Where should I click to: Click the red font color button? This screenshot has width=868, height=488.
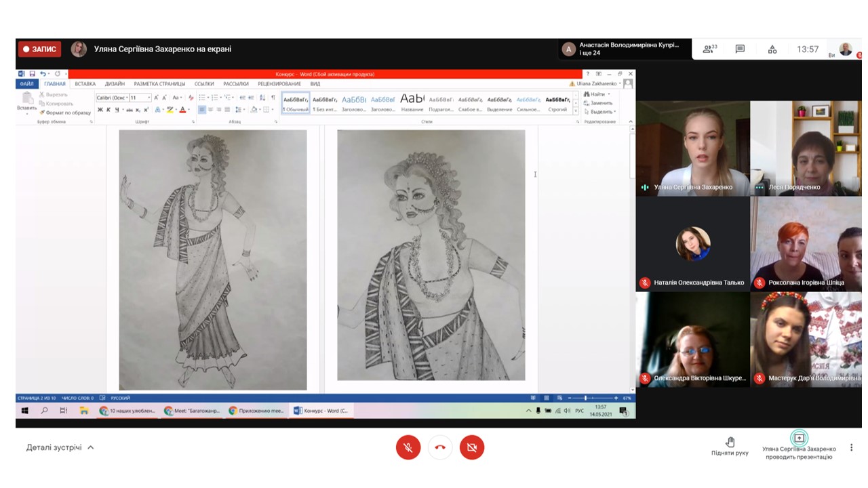click(x=182, y=109)
